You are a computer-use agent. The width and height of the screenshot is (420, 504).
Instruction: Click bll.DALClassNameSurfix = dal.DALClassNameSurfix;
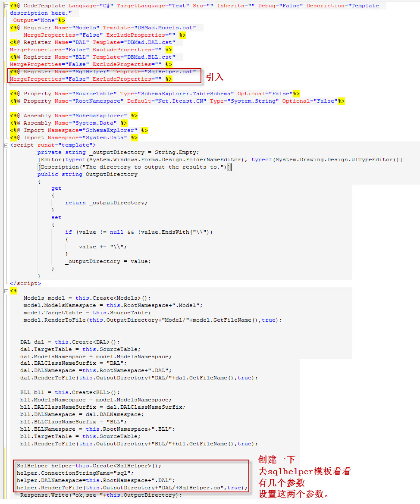(103, 407)
